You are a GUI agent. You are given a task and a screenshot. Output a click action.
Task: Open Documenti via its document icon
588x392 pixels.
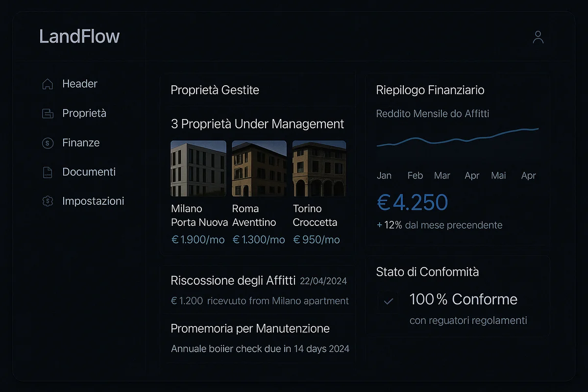click(47, 172)
